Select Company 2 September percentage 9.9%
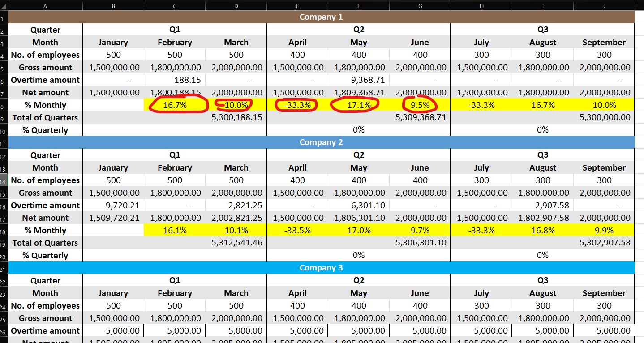The image size is (644, 343). coord(604,231)
